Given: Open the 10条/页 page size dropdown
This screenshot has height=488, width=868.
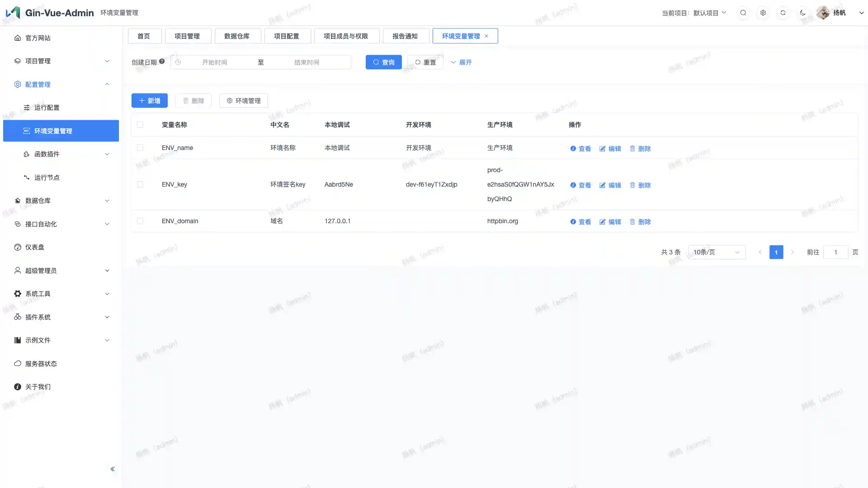Looking at the screenshot, I should (717, 252).
